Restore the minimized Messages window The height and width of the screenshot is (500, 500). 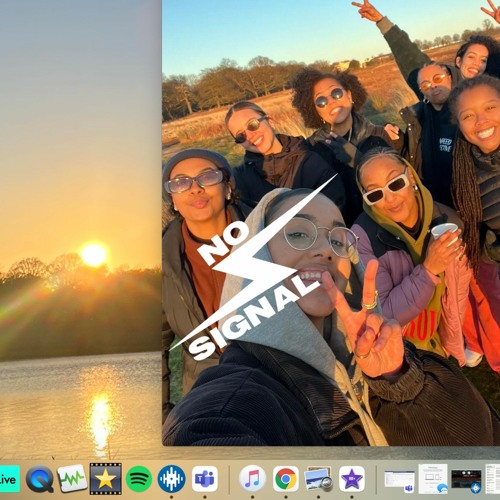pos(433,479)
